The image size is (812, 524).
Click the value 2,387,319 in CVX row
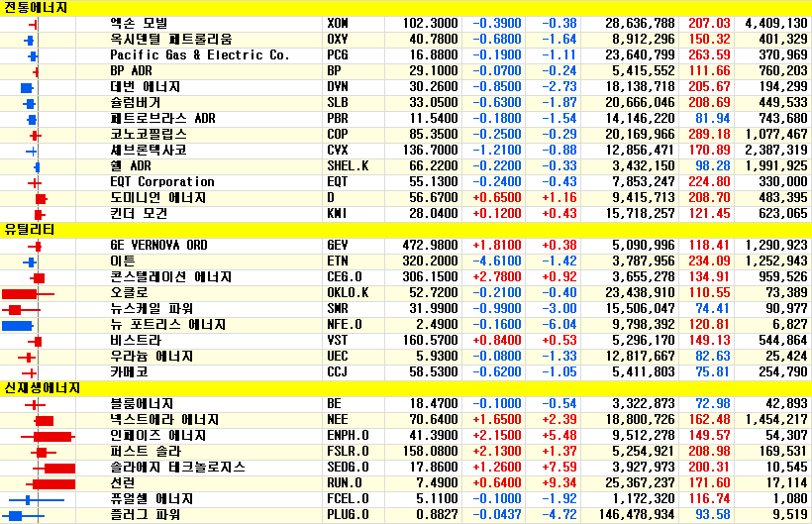[776, 151]
